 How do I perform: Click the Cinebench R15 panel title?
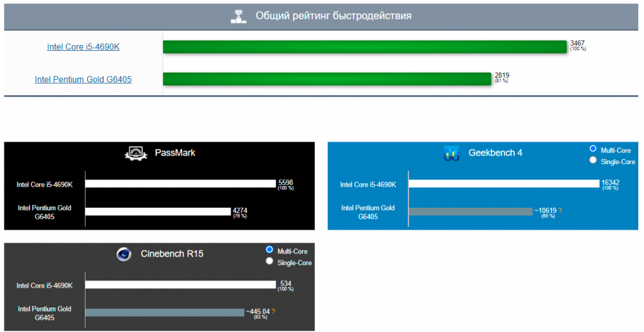[172, 254]
